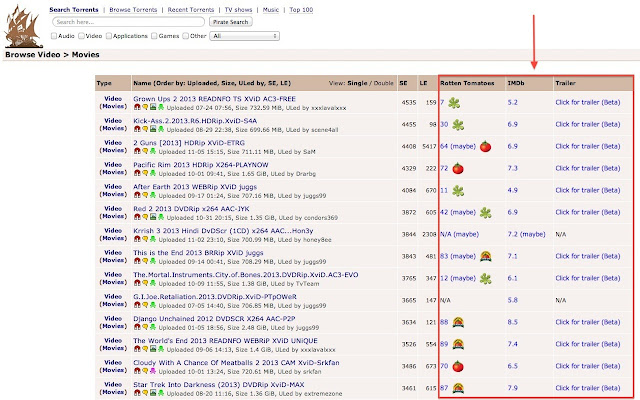Open comments icon for Grown Ups 2 torrent
This screenshot has height=400, width=640.
pos(145,107)
